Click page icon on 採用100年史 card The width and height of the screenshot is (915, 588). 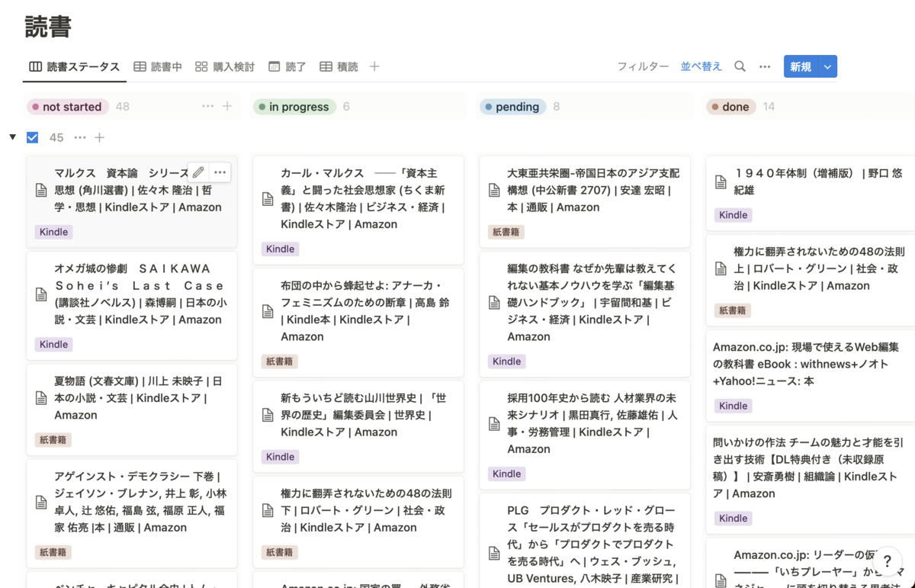point(494,424)
